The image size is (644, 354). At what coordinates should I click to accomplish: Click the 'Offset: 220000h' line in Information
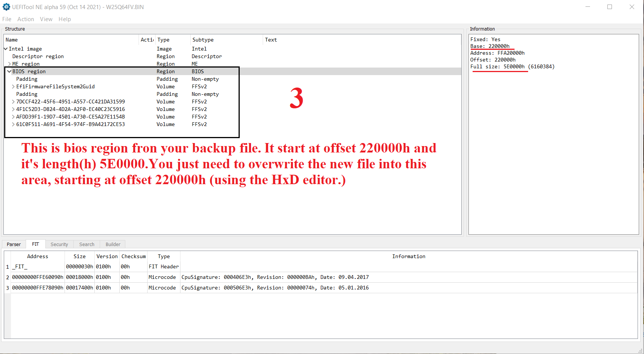coord(493,60)
